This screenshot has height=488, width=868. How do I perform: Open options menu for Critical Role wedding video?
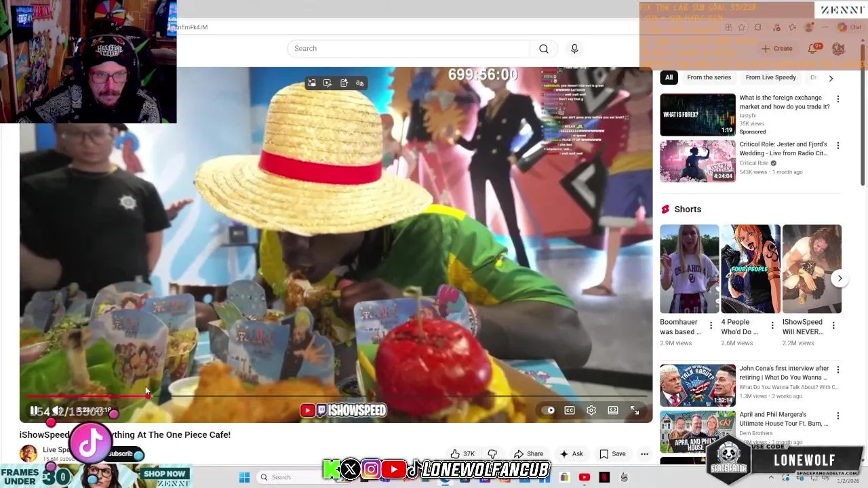click(x=838, y=146)
